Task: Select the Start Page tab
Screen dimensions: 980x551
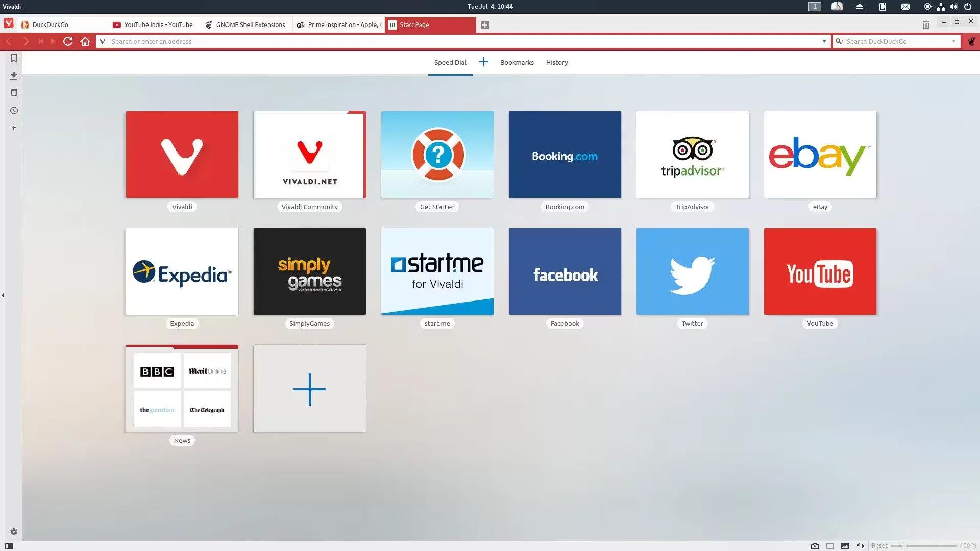Action: [430, 24]
